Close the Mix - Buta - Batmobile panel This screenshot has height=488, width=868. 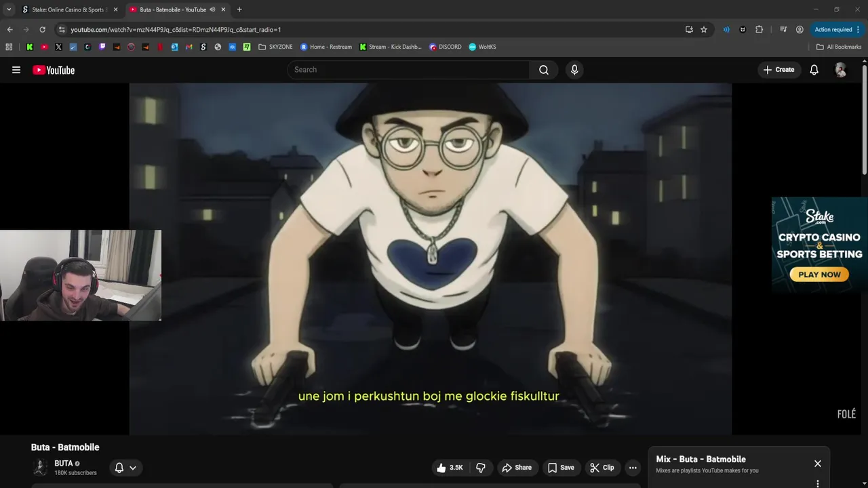pos(817,464)
